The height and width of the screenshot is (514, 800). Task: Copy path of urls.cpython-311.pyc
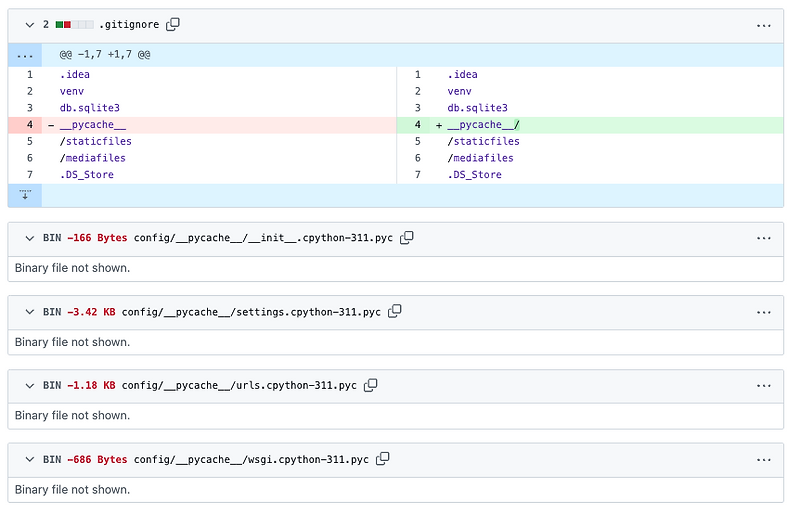point(370,385)
